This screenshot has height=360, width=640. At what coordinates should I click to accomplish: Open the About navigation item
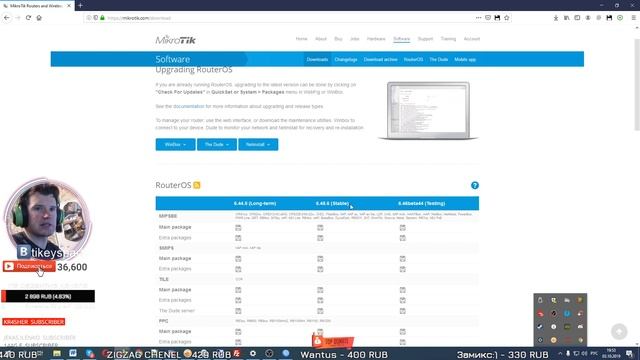[x=321, y=39]
